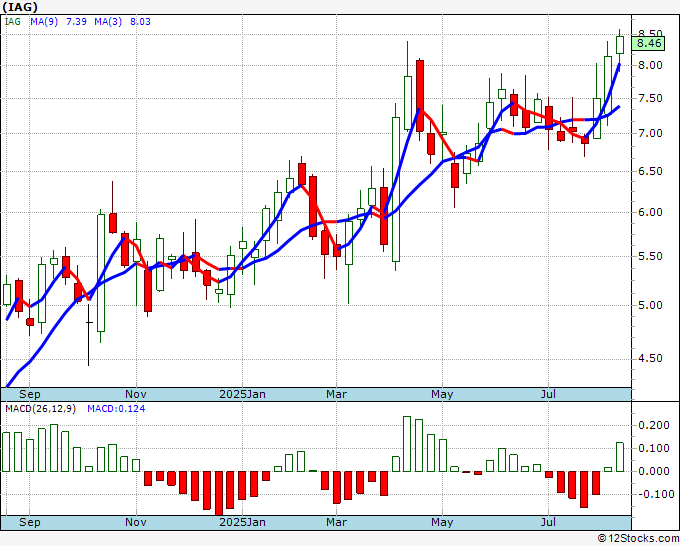Click the last green MACD histogram bar

620,457
